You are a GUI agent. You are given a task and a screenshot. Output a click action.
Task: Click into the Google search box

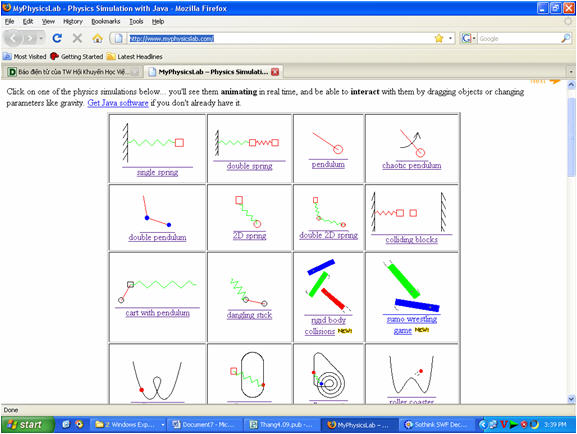pos(519,38)
